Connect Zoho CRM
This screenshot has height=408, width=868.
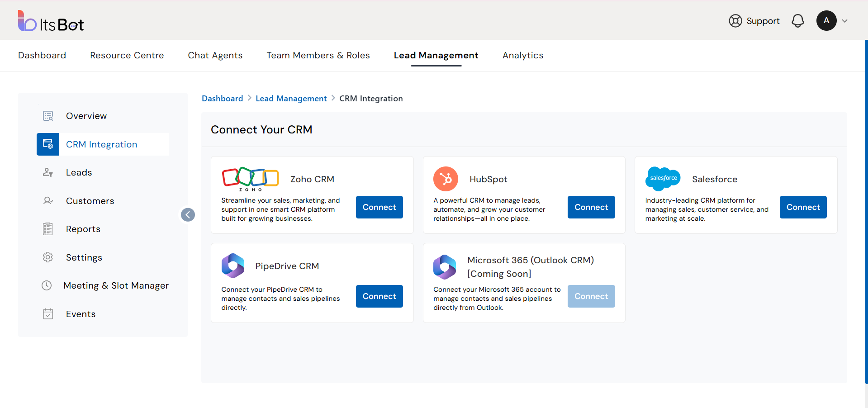(x=379, y=207)
